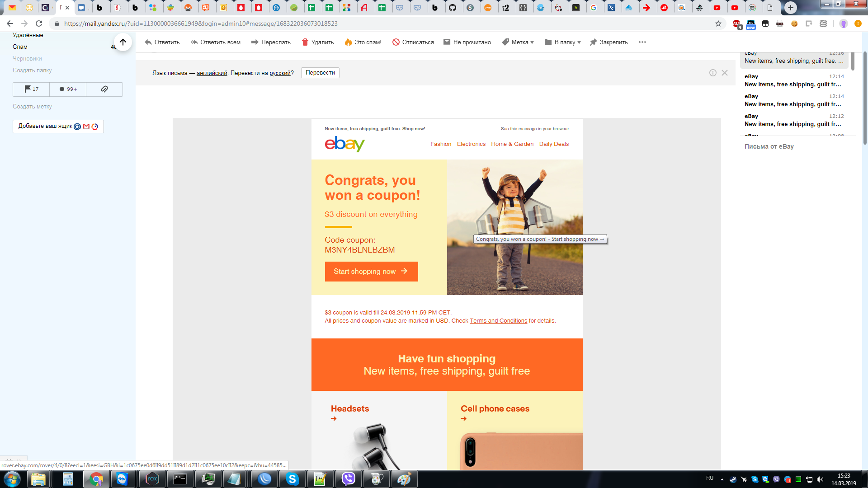Open the Удалённые folder
868x488 pixels.
28,35
